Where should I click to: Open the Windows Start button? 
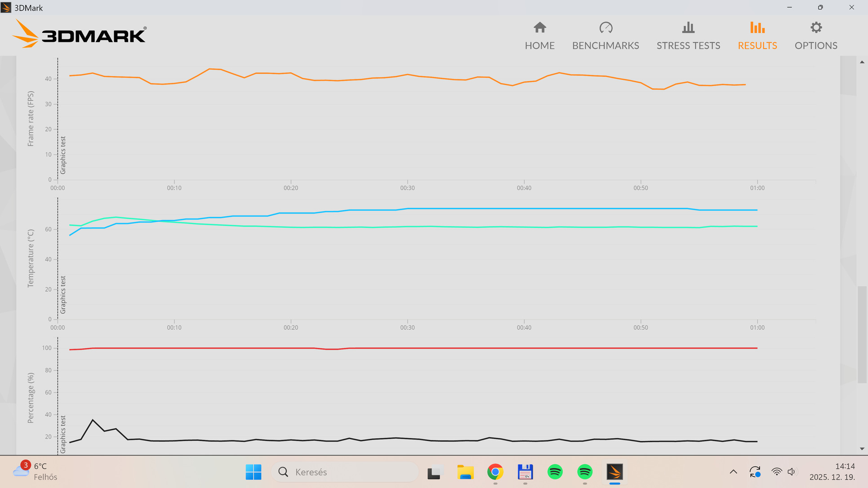pyautogui.click(x=254, y=472)
